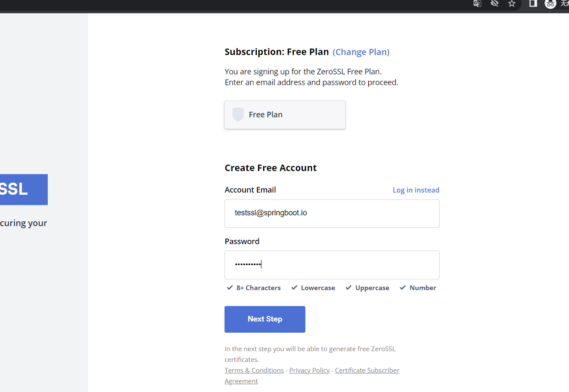Bookmark this page with the star icon

coord(512,3)
